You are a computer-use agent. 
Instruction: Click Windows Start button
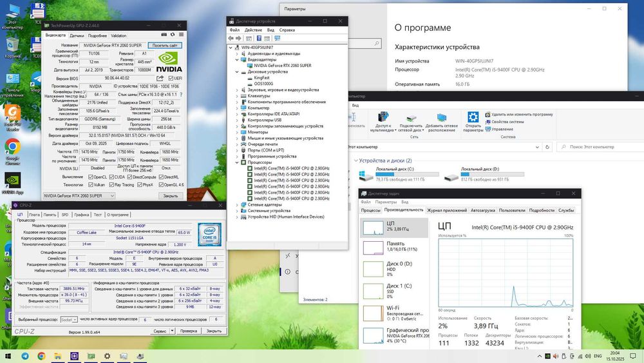(x=8, y=356)
